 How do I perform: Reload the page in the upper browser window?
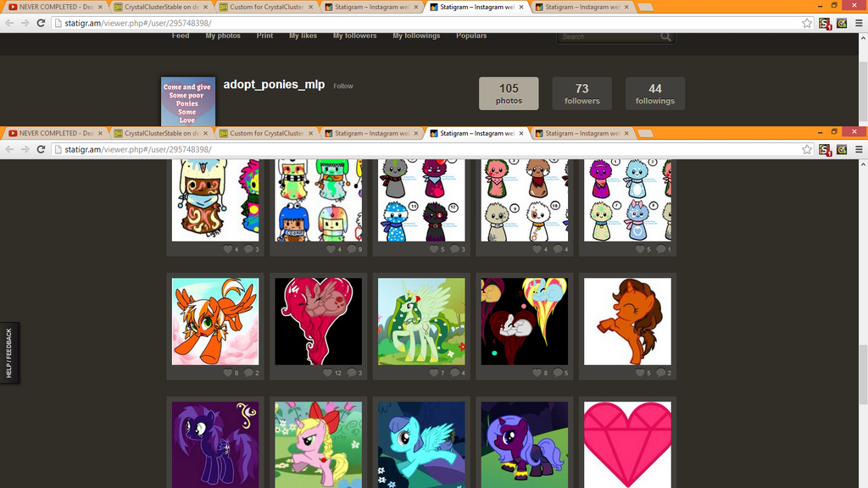click(x=41, y=23)
